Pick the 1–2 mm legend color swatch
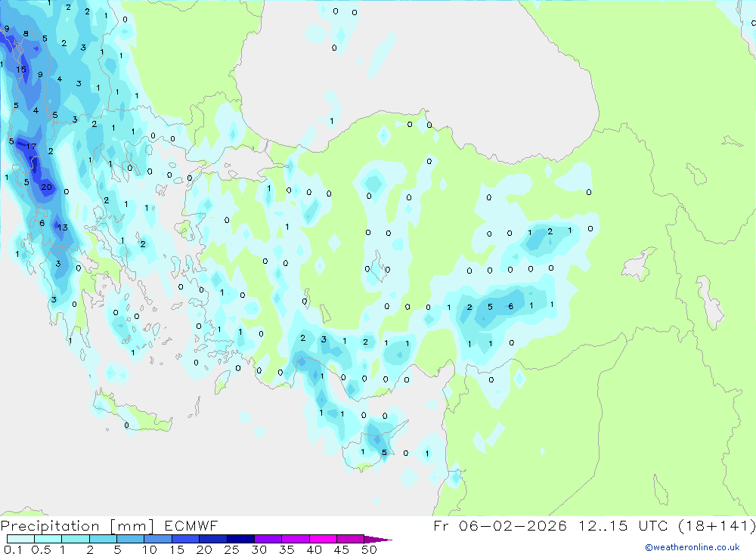The image size is (756, 554). point(75,539)
